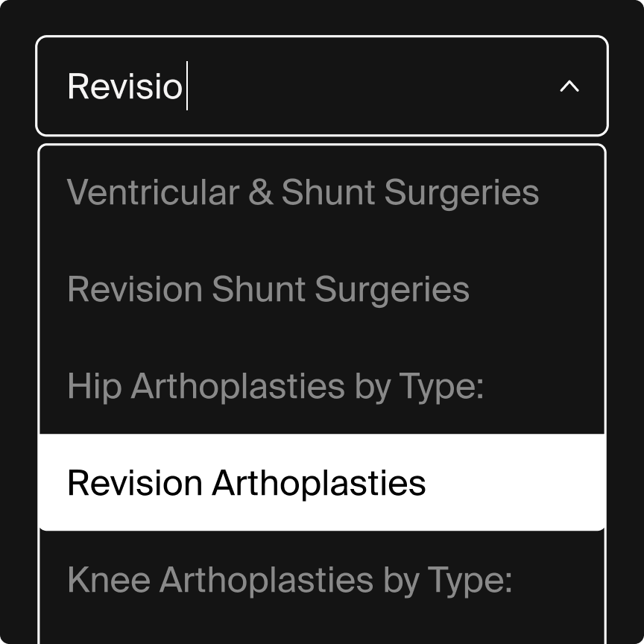Click the Knee Arthoplasties by Type heading

[x=289, y=580]
